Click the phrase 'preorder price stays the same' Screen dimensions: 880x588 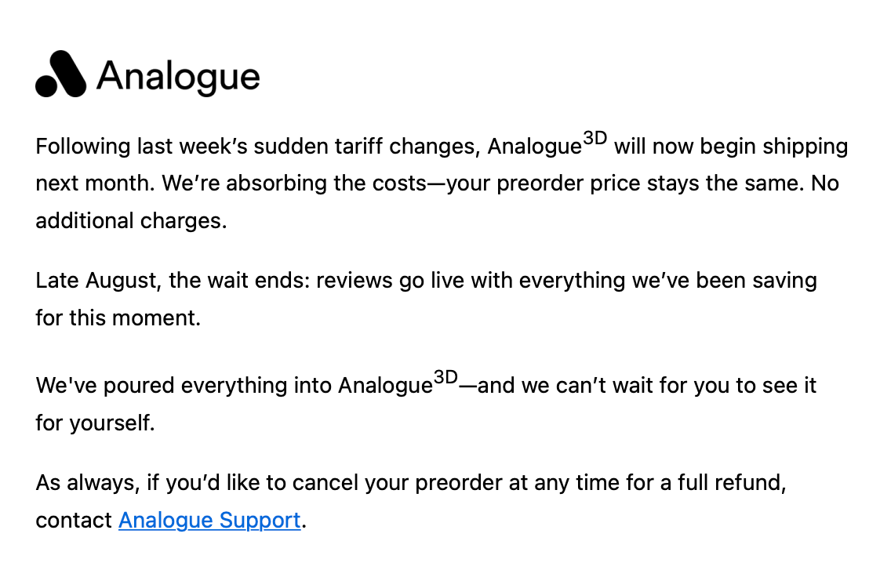650,183
